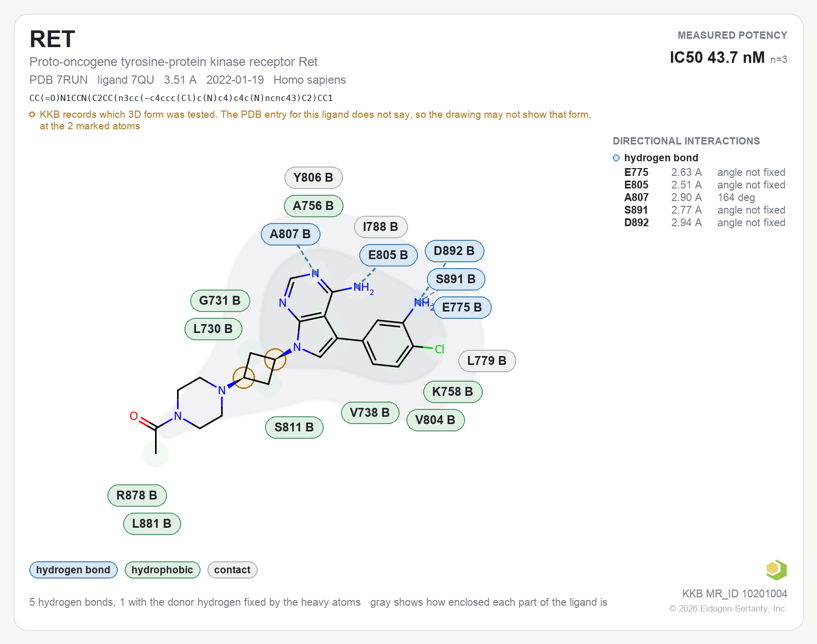817x644 pixels.
Task: Click the contact legend pill
Action: click(x=233, y=570)
